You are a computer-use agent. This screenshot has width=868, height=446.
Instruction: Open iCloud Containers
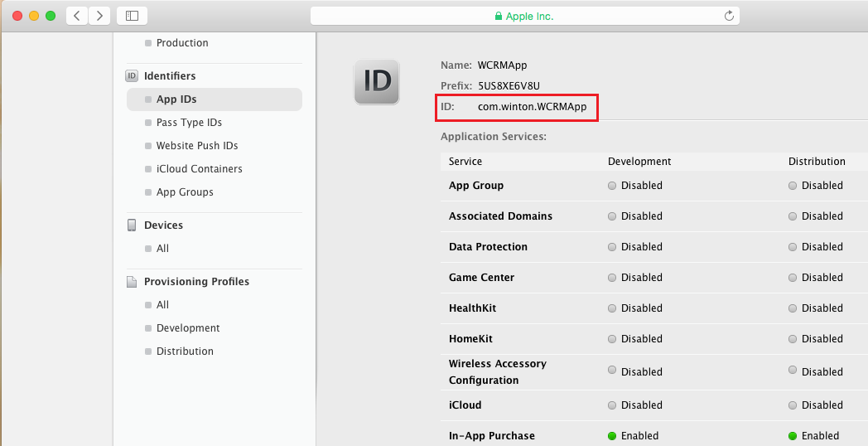(200, 169)
